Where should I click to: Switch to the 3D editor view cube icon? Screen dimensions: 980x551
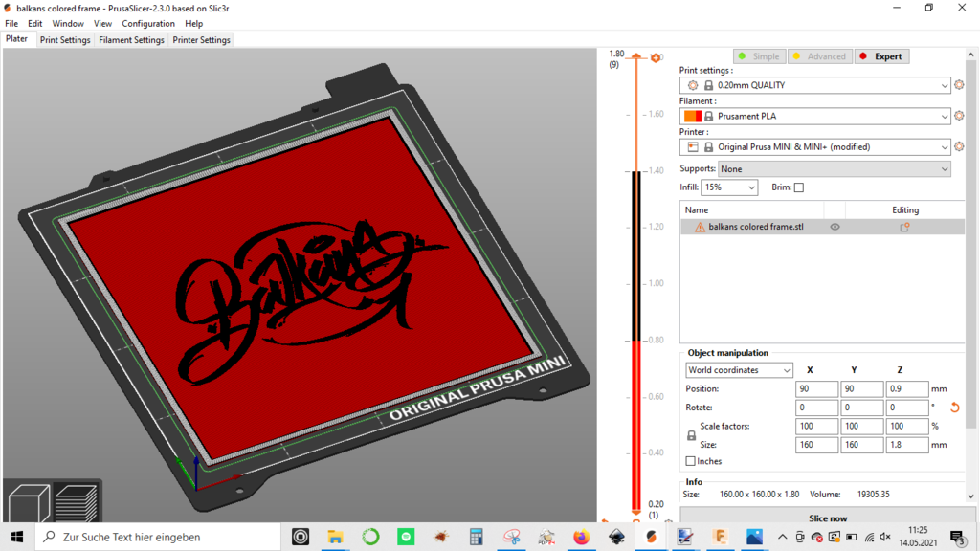[x=29, y=503]
